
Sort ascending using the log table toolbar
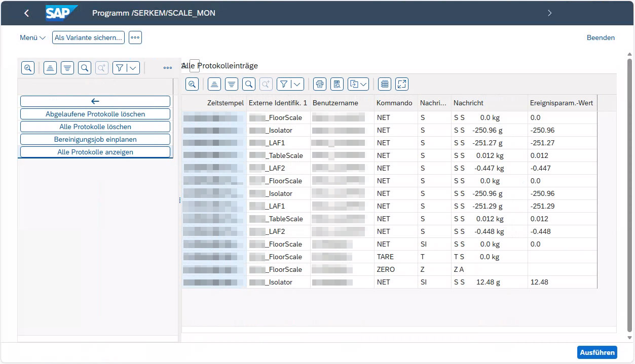pos(214,84)
